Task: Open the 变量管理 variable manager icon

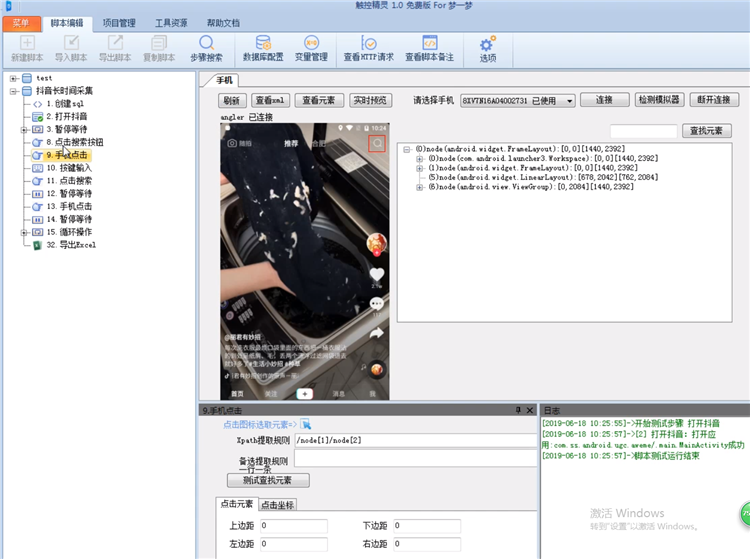Action: 311,44
